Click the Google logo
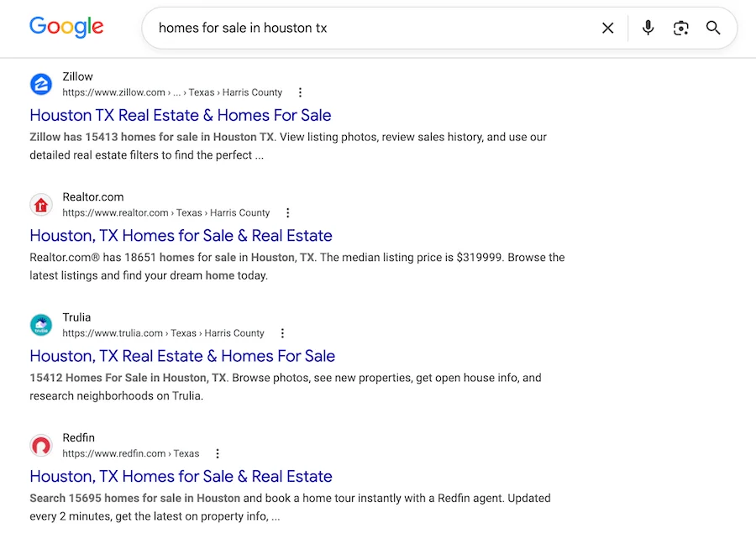The image size is (756, 544). click(x=66, y=27)
